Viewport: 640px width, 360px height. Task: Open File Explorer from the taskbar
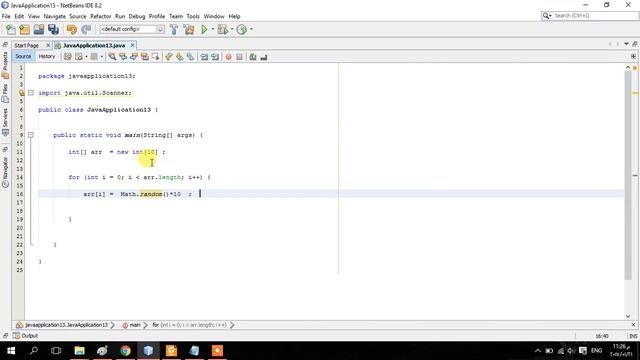pyautogui.click(x=79, y=351)
